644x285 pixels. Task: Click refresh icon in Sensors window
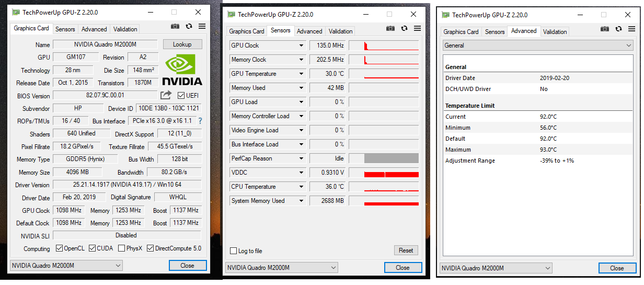tap(404, 28)
